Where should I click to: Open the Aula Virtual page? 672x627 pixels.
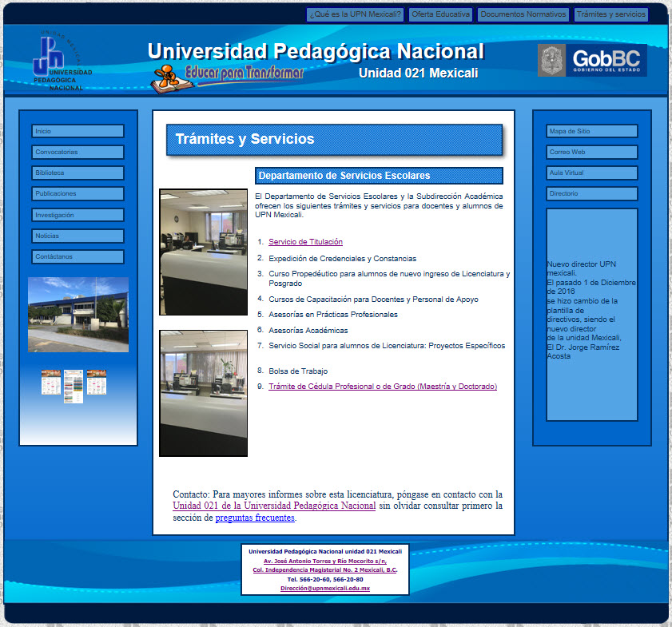point(592,173)
